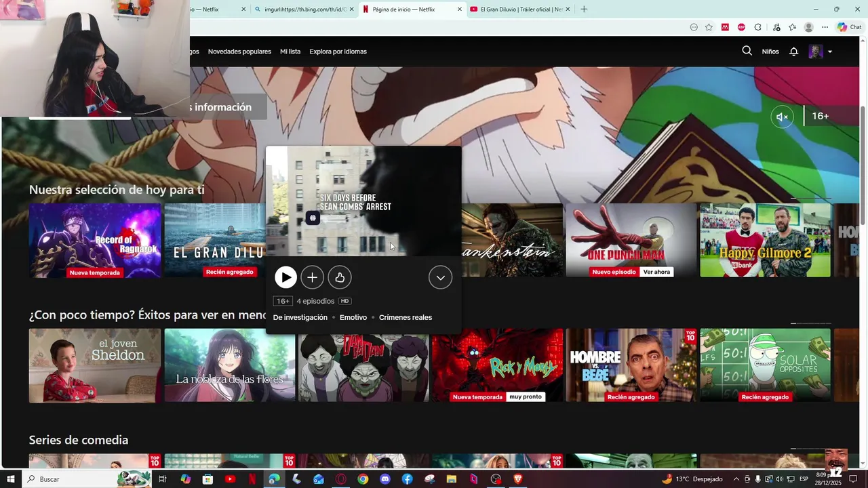868x488 pixels.
Task: Open Windows Start menu
Action: click(10, 479)
